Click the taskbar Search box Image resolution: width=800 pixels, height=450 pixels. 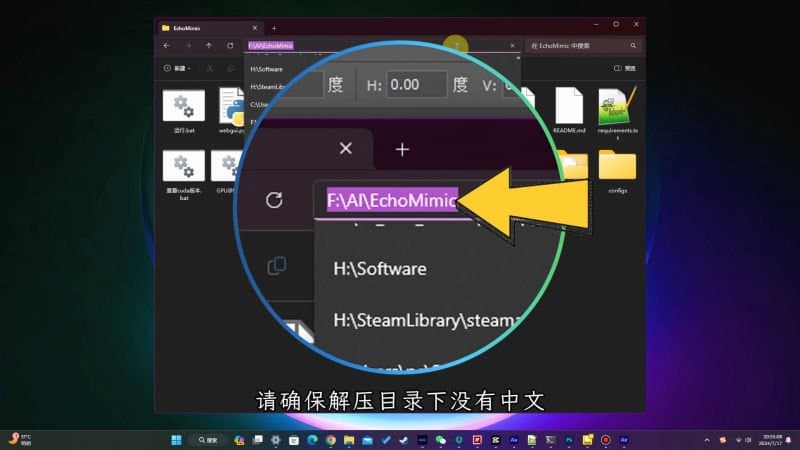tap(208, 440)
